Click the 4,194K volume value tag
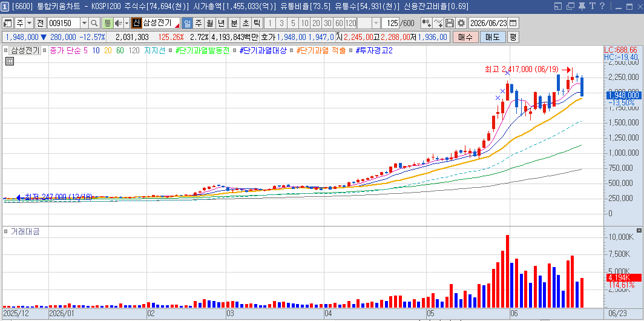Image resolution: width=644 pixels, height=321 pixels. tap(624, 277)
